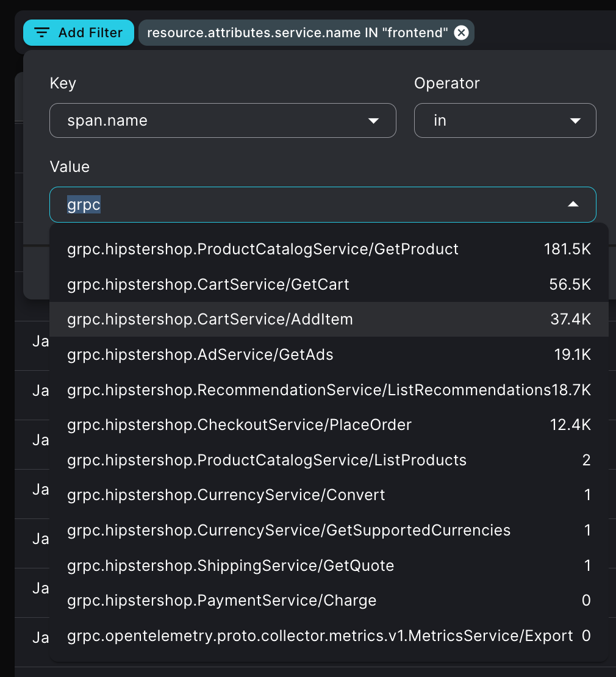Open the Key dropdown showing span.name
The image size is (616, 677).
point(223,120)
